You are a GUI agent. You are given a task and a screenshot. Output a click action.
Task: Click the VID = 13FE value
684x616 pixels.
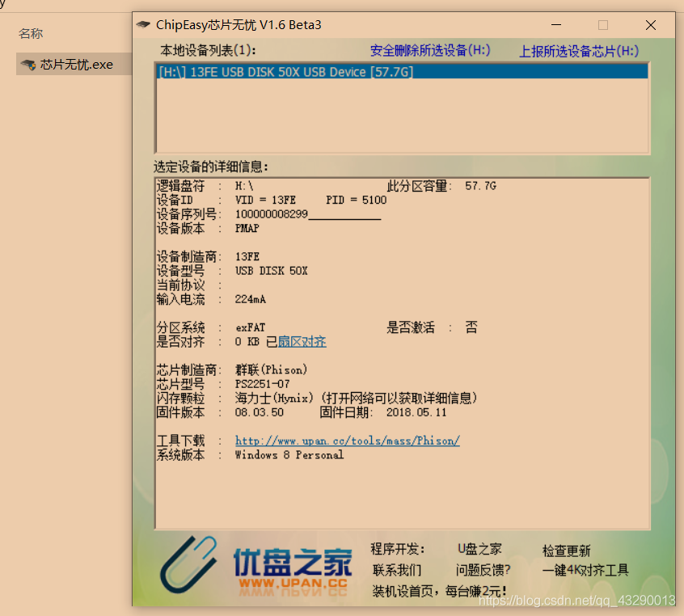[265, 200]
